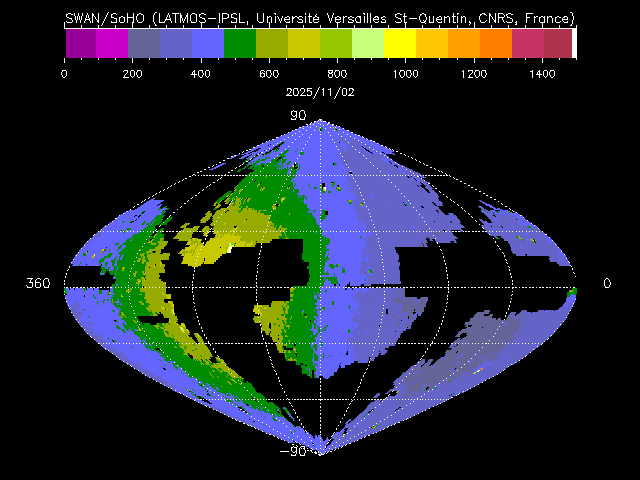The image size is (640, 480).
Task: Click the 0 longitude label right of map
Action: (606, 284)
